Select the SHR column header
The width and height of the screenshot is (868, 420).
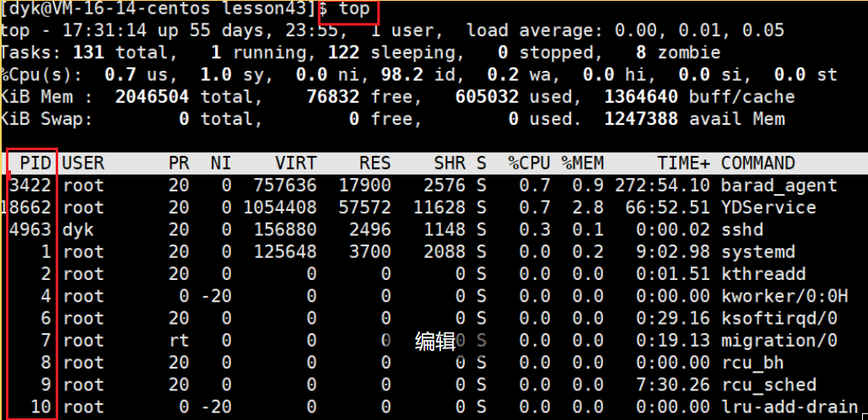point(450,163)
